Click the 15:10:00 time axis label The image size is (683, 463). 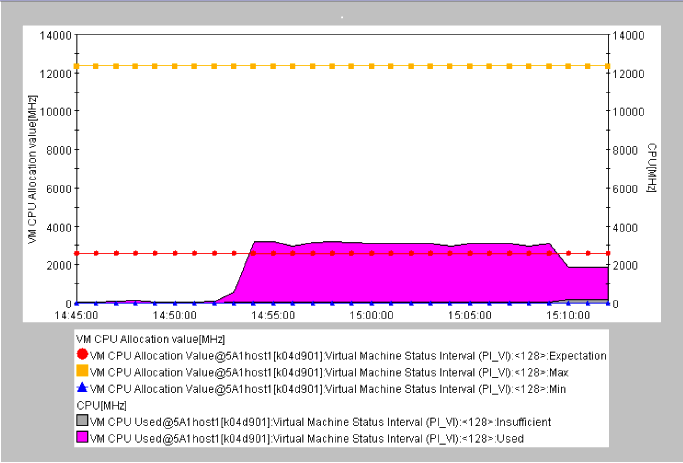(568, 315)
